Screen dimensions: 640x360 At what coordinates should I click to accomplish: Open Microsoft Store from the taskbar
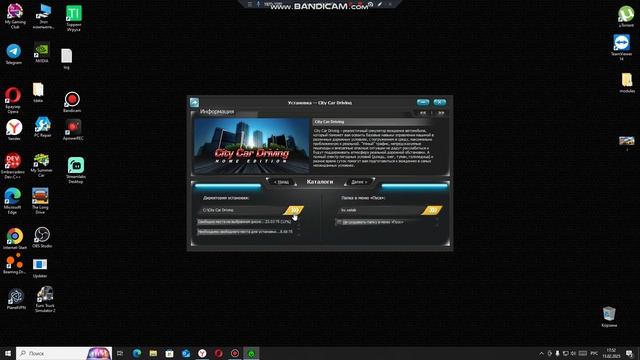[x=169, y=353]
